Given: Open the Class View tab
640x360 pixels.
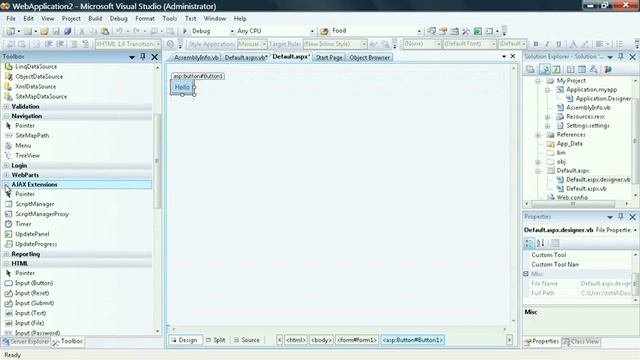Looking at the screenshot, I should click(x=580, y=342).
